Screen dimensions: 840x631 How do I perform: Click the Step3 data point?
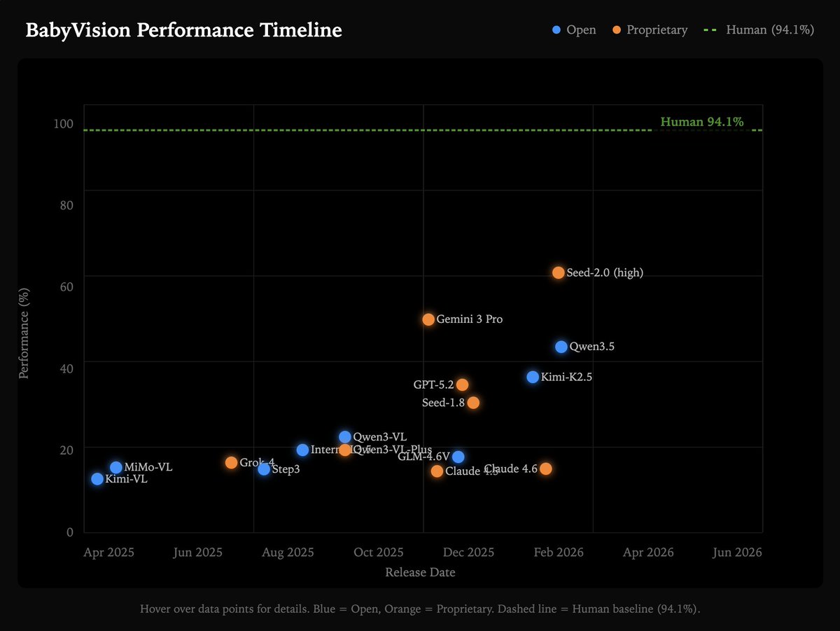click(x=264, y=469)
